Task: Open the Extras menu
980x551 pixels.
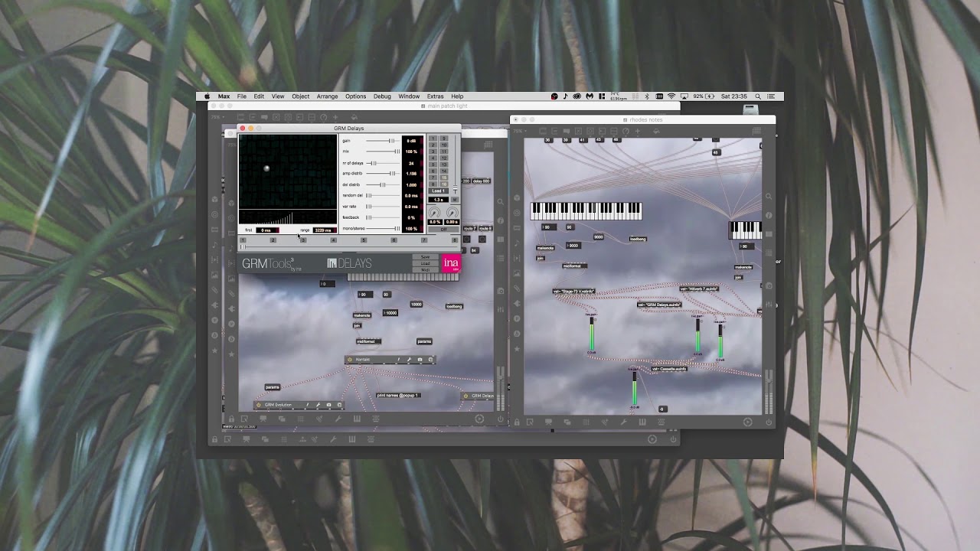Action: (x=436, y=96)
